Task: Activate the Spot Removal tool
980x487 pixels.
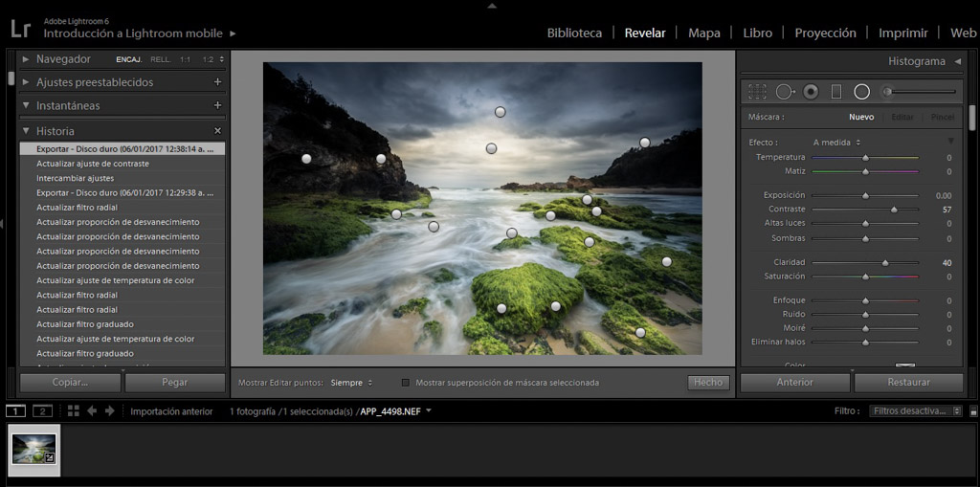Action: pos(785,92)
